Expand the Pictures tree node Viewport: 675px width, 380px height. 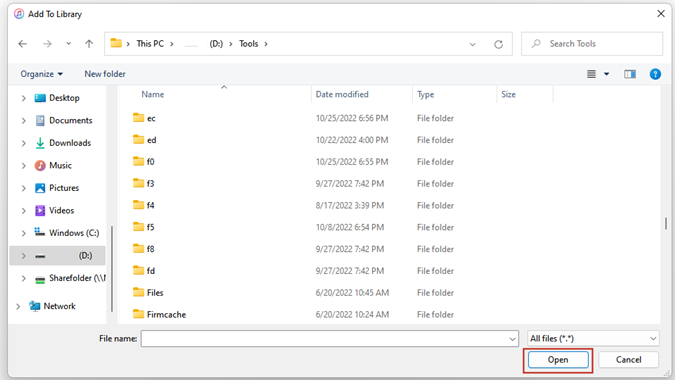23,188
